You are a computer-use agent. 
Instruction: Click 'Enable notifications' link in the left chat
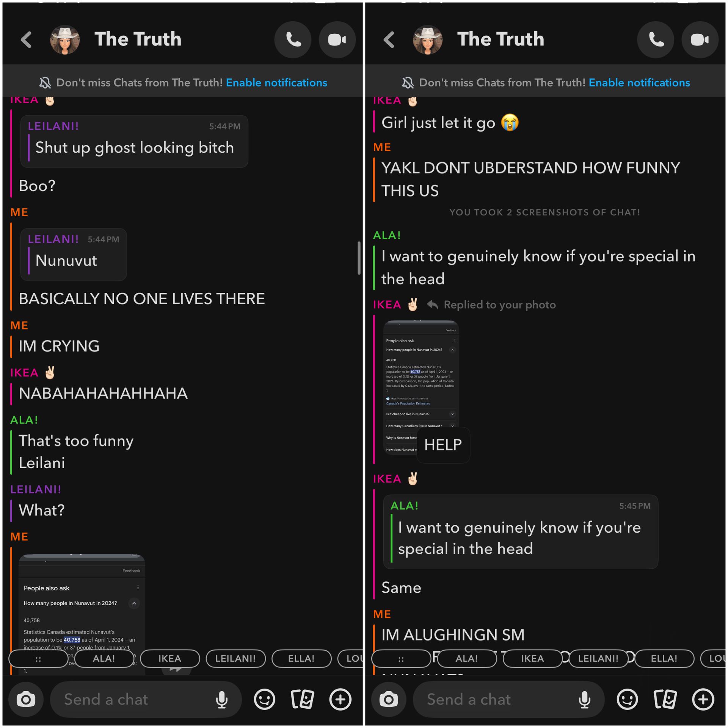[x=276, y=83]
